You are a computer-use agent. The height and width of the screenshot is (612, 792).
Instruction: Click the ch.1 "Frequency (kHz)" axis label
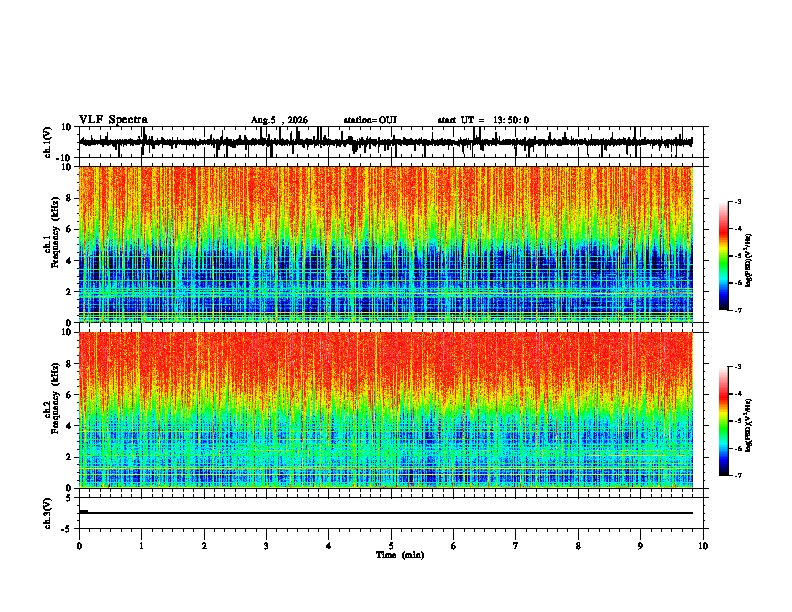click(x=55, y=233)
